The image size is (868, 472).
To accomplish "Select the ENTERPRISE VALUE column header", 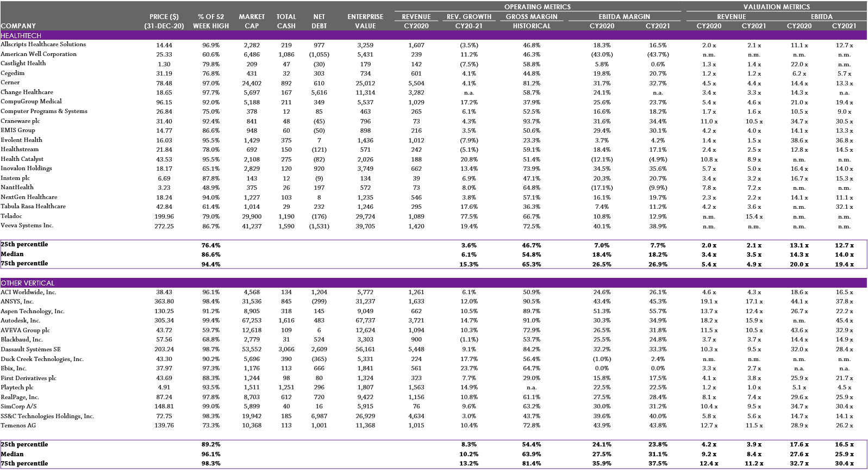I will pyautogui.click(x=365, y=21).
